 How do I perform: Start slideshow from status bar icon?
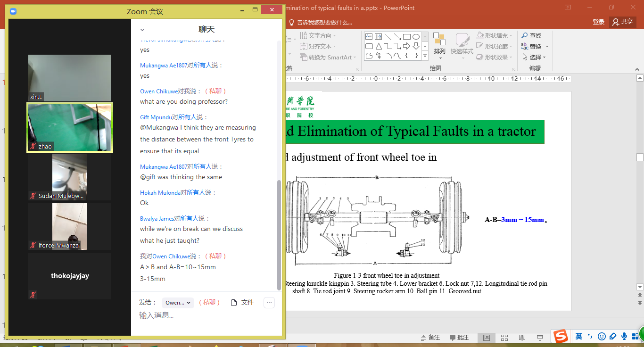click(539, 338)
